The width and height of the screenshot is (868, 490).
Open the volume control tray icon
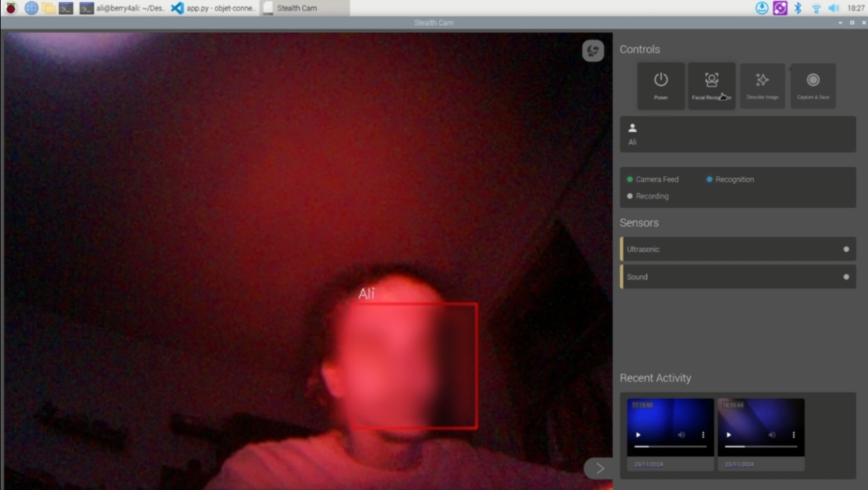(x=834, y=8)
